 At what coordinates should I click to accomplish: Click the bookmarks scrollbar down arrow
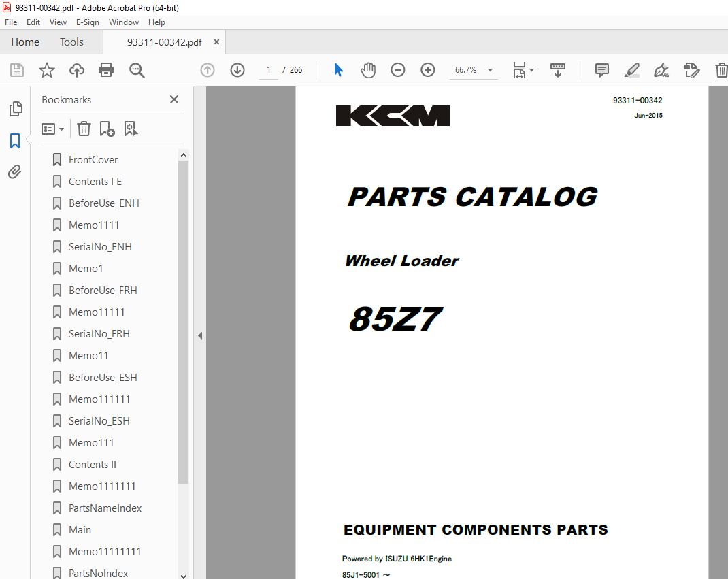pos(184,576)
